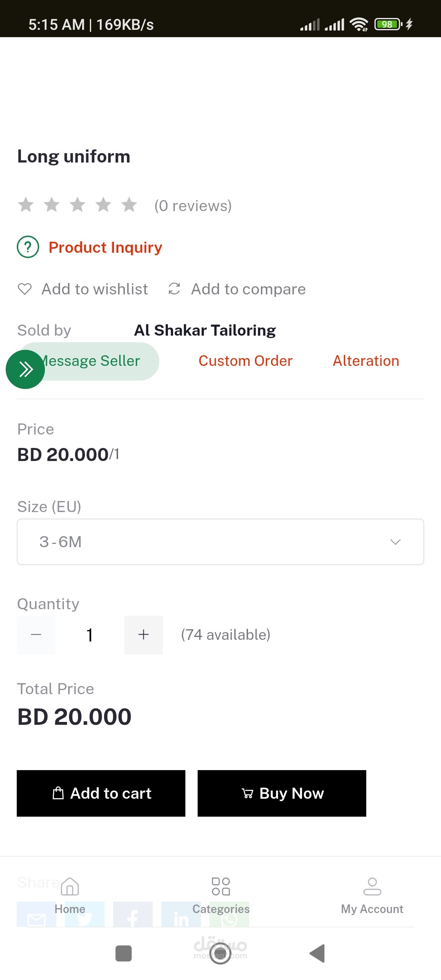Open the Size (EU) dropdown

pyautogui.click(x=220, y=542)
